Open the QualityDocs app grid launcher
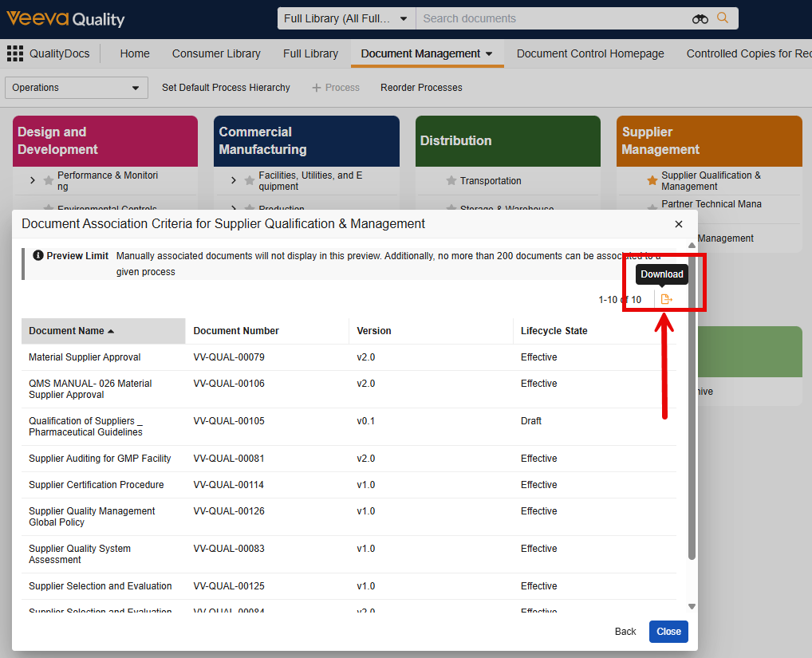Viewport: 812px width, 658px height. (15, 53)
